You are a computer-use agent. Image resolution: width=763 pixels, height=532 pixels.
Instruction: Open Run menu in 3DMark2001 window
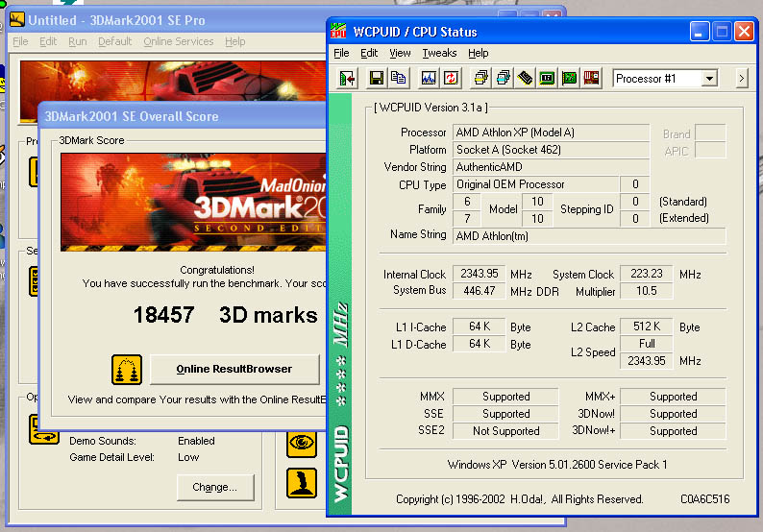coord(78,41)
